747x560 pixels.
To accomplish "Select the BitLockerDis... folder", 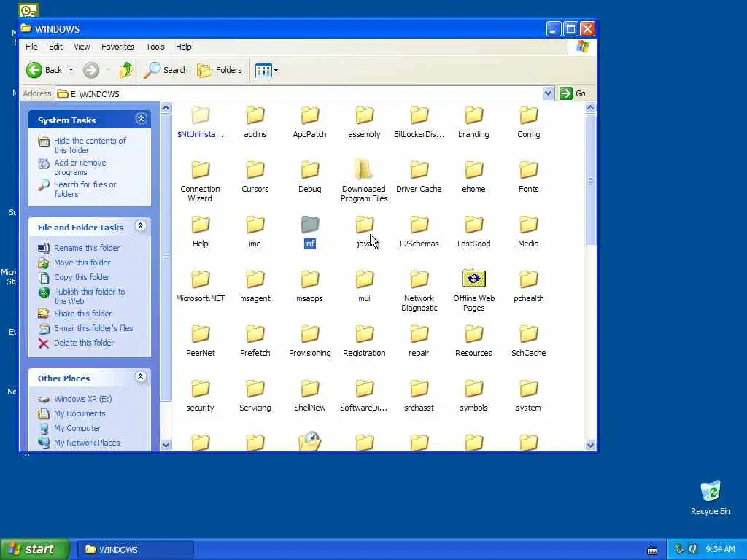I will click(419, 122).
